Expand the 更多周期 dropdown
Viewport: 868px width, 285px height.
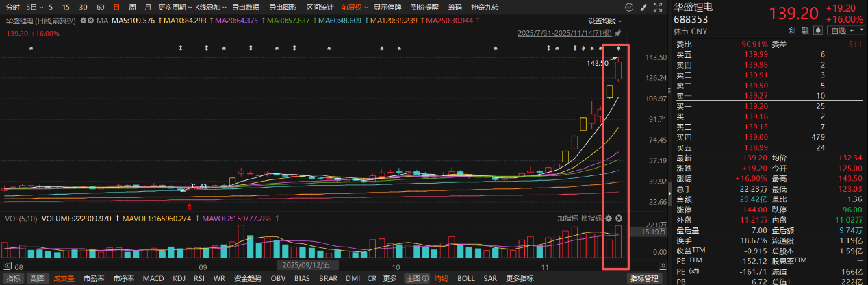tap(173, 7)
